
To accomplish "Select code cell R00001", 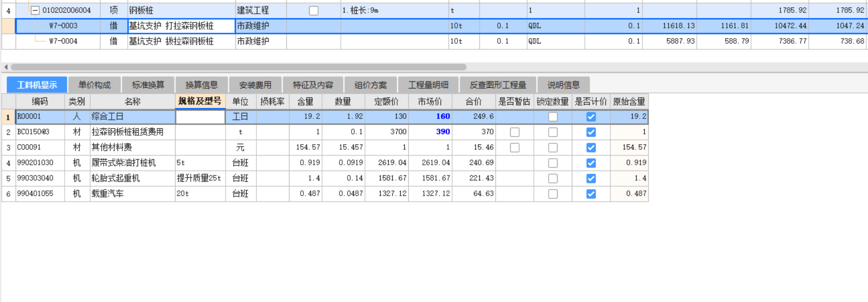I will click(x=40, y=116).
